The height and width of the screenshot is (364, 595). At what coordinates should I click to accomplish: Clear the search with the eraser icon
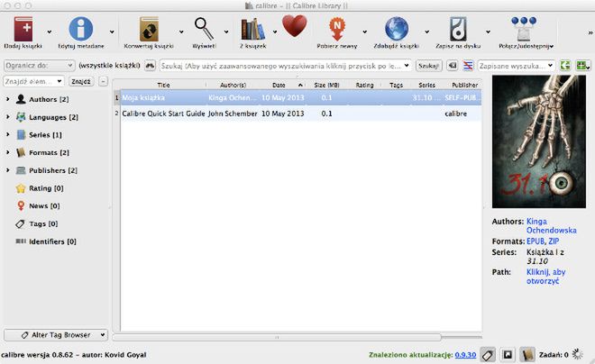(x=452, y=66)
